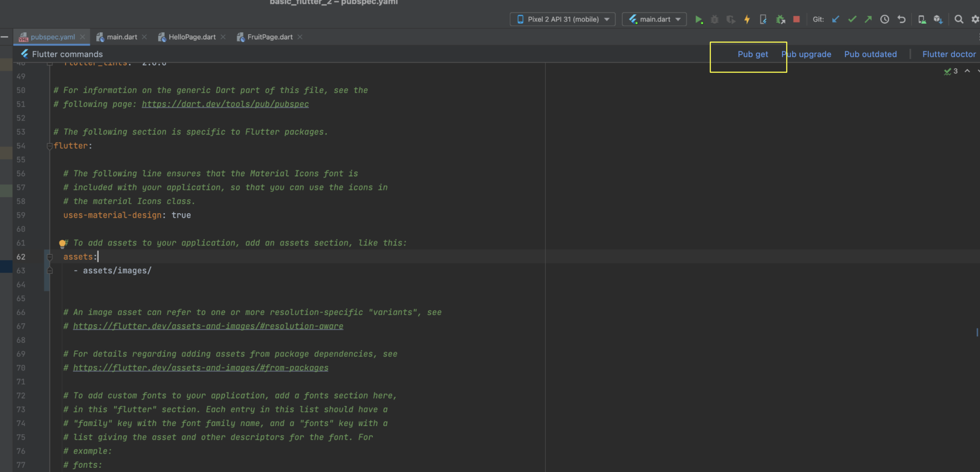This screenshot has height=472, width=980.
Task: Open the Device Manager icon
Action: [x=922, y=19]
